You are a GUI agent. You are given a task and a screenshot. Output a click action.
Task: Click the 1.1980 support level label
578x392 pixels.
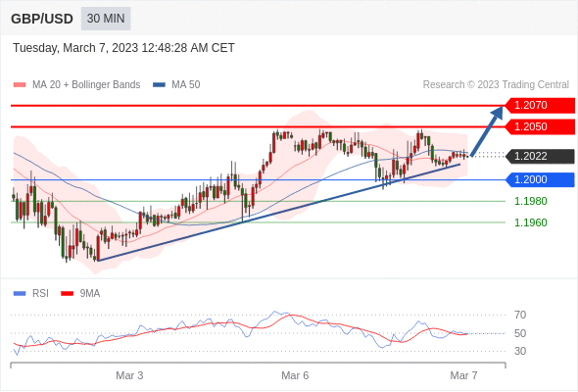531,201
